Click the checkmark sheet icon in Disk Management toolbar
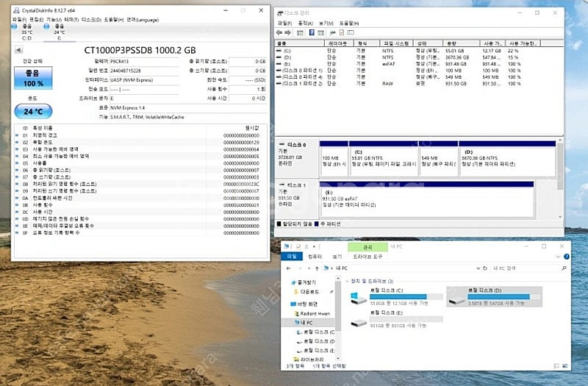This screenshot has height=386, width=588. tap(342, 32)
